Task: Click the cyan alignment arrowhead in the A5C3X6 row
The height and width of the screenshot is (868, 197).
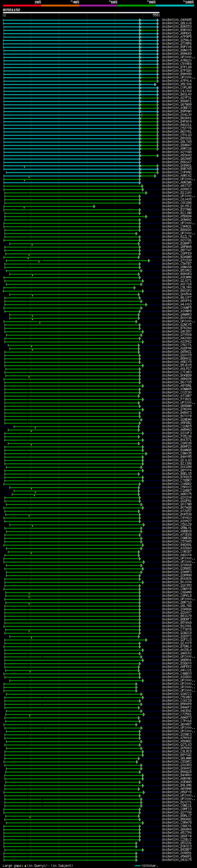Action: (155, 84)
